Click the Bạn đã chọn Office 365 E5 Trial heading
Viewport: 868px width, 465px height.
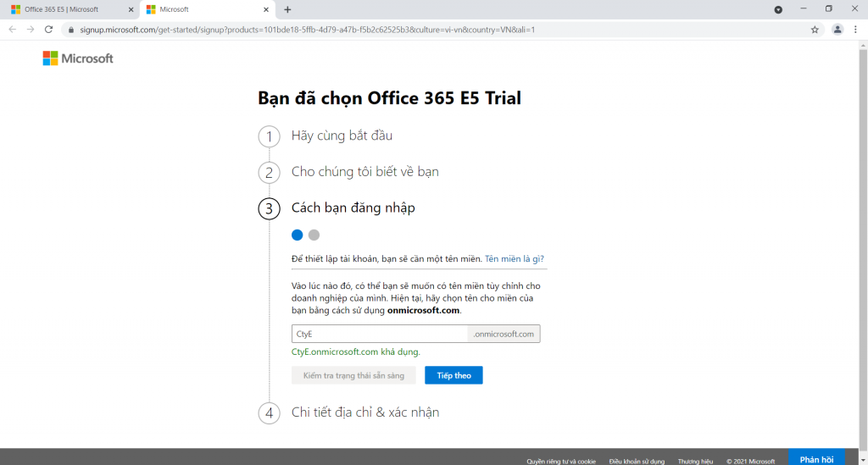pyautogui.click(x=389, y=98)
